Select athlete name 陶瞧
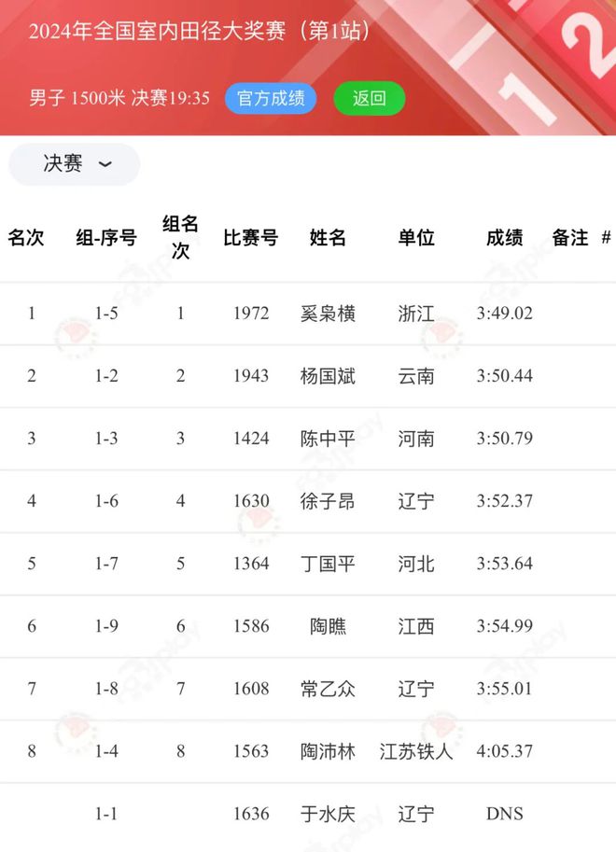 [328, 626]
